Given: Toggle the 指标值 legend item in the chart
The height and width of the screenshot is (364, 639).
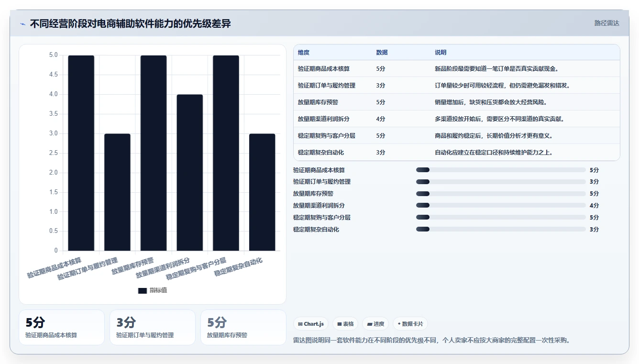Looking at the screenshot, I should tap(152, 290).
